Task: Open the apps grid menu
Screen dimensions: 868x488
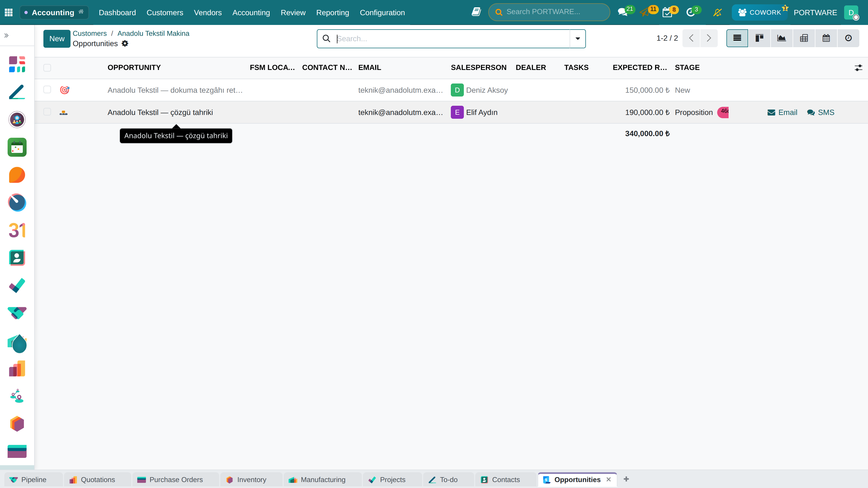Action: 9,12
